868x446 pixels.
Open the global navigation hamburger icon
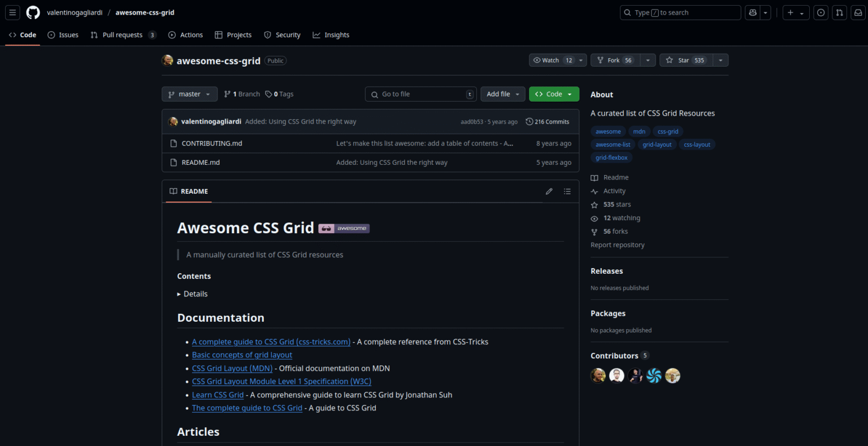[12, 12]
